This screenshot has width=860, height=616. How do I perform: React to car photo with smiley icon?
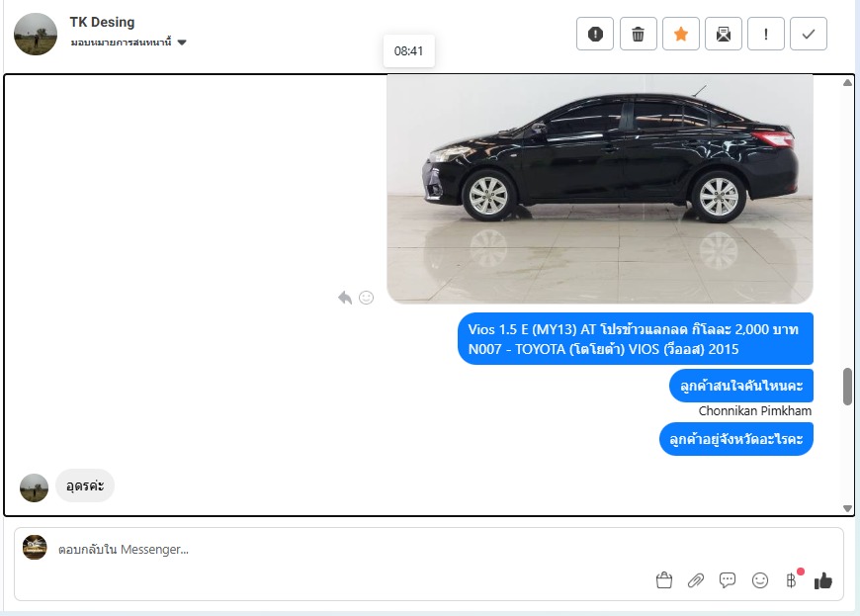pyautogui.click(x=366, y=298)
